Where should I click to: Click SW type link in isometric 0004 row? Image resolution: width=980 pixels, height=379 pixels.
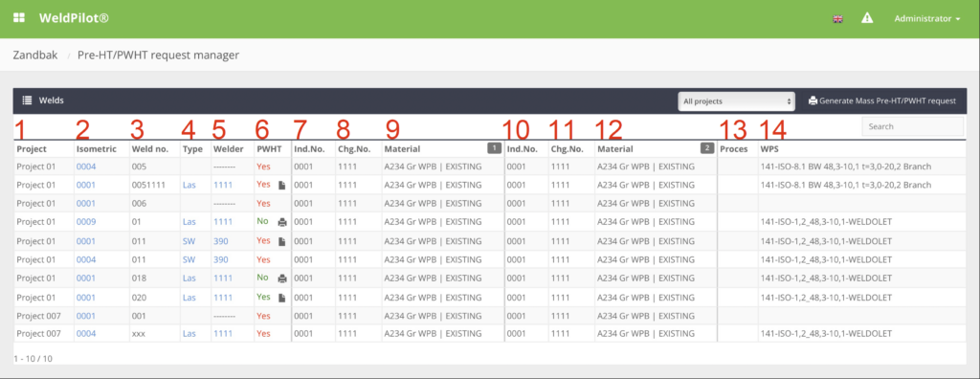point(189,259)
